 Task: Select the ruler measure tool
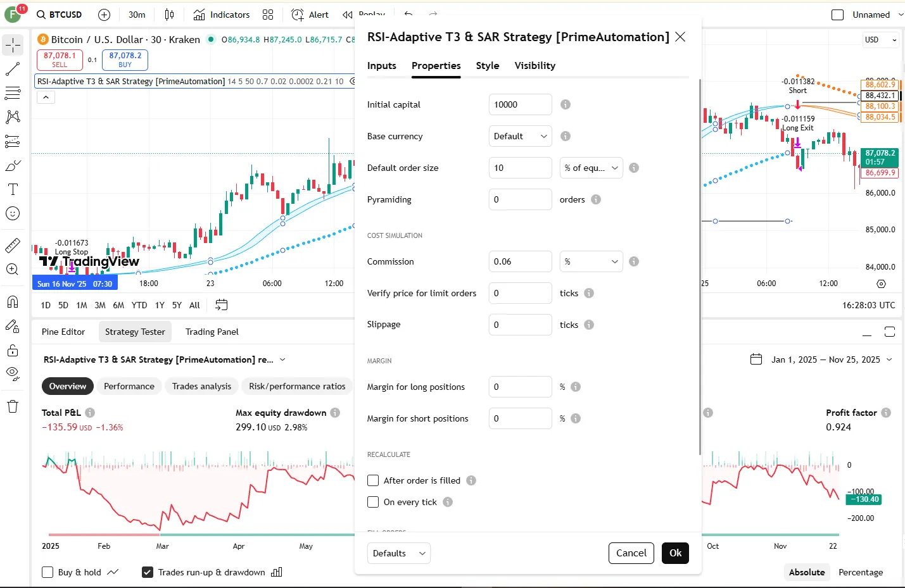pos(13,245)
